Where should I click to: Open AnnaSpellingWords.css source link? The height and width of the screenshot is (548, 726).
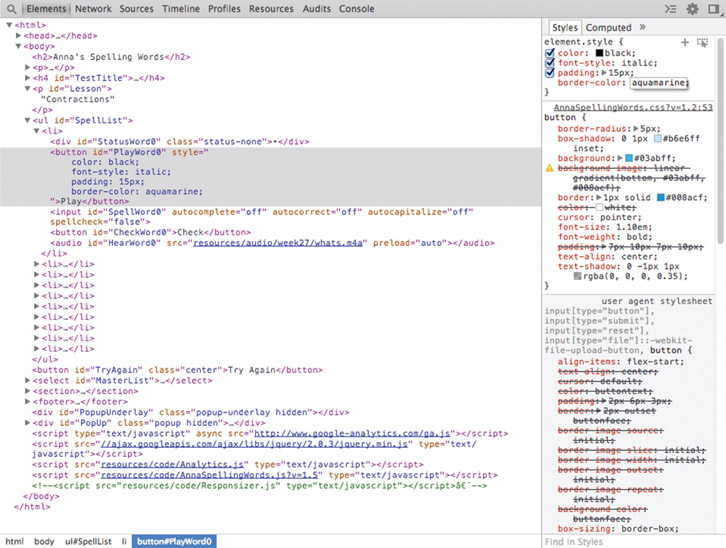click(x=632, y=107)
